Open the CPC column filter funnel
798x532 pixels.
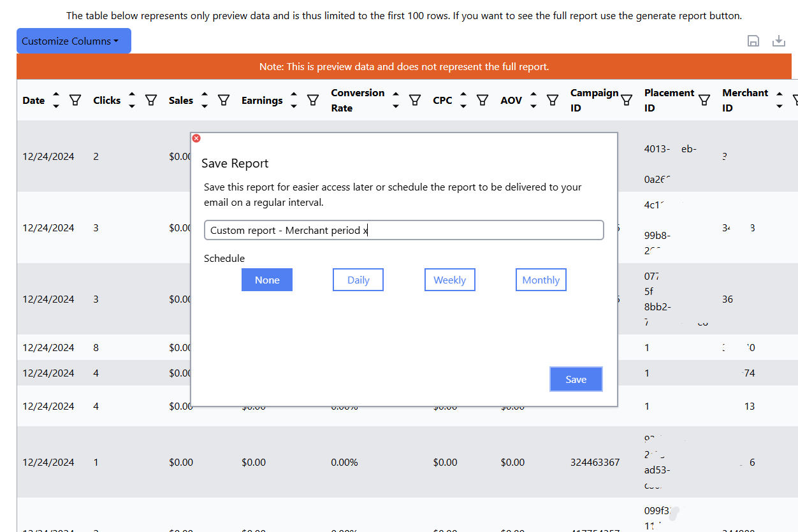[482, 100]
